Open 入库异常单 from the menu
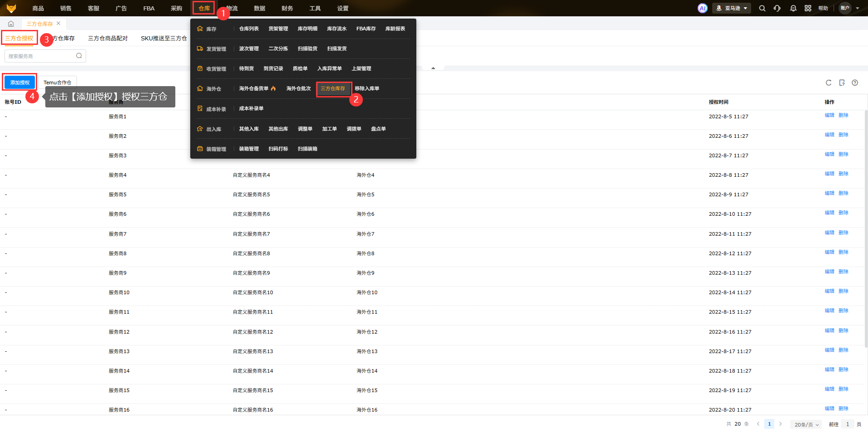This screenshot has height=432, width=868. coord(329,68)
